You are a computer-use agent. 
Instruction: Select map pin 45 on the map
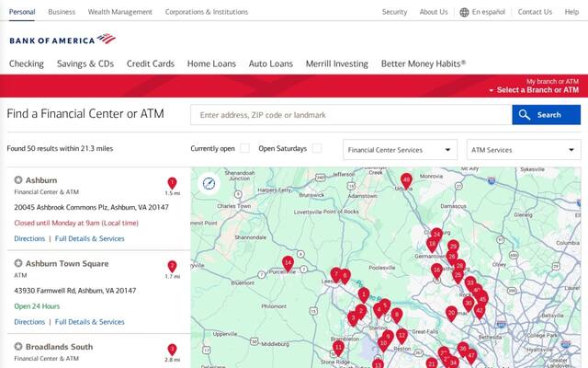point(482,300)
